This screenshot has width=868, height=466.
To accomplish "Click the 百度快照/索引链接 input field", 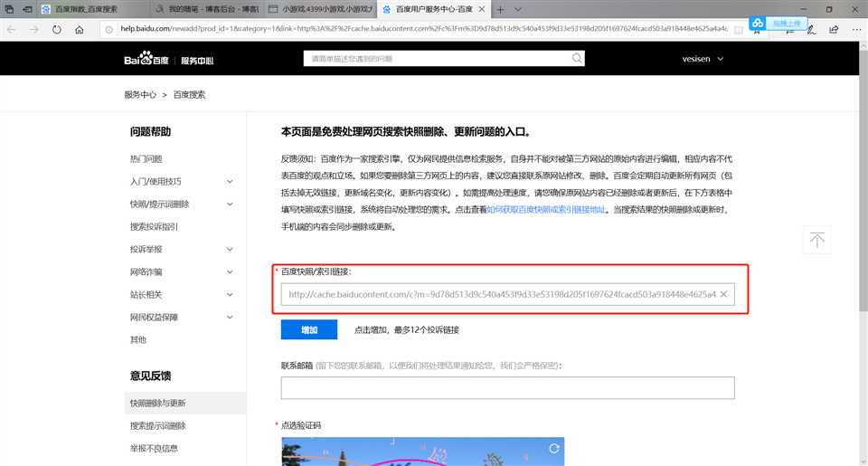I will 507,294.
